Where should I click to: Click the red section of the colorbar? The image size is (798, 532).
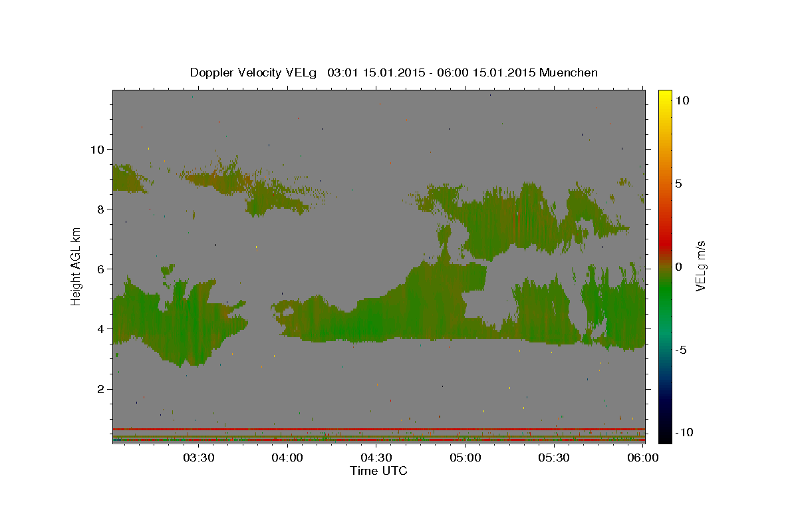pyautogui.click(x=665, y=243)
